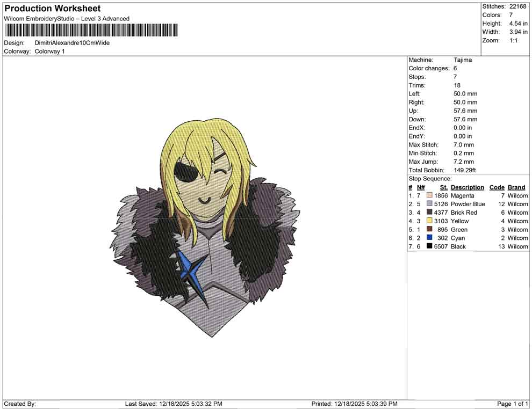This screenshot has height=409, width=532.
Task: Click the 'Colorway 1' value
Action: coord(49,52)
